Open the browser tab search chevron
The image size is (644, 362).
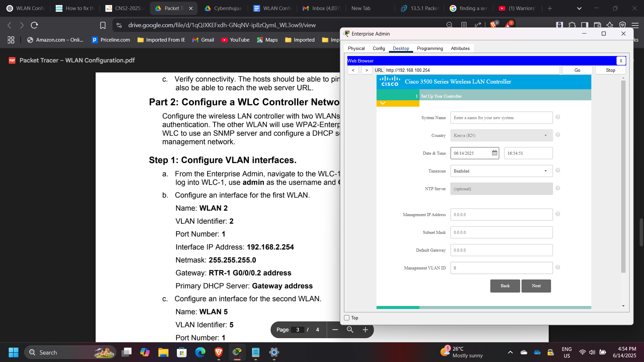579,8
